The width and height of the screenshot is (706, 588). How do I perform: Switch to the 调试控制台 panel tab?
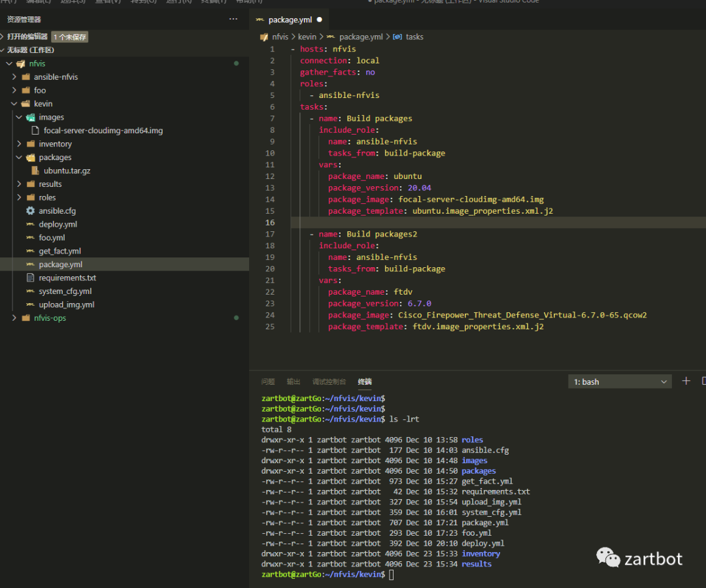(329, 382)
